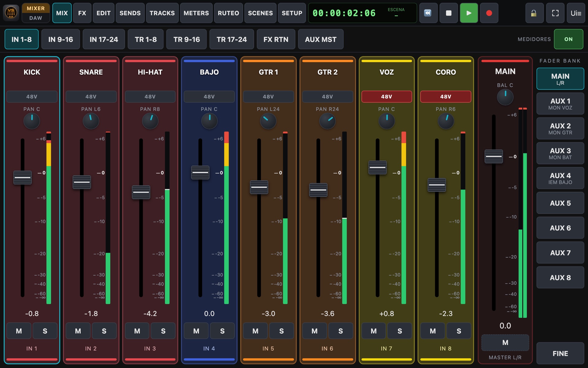Screen dimensions: 588x368
Task: Mute the SNARE channel
Action: pos(78,331)
